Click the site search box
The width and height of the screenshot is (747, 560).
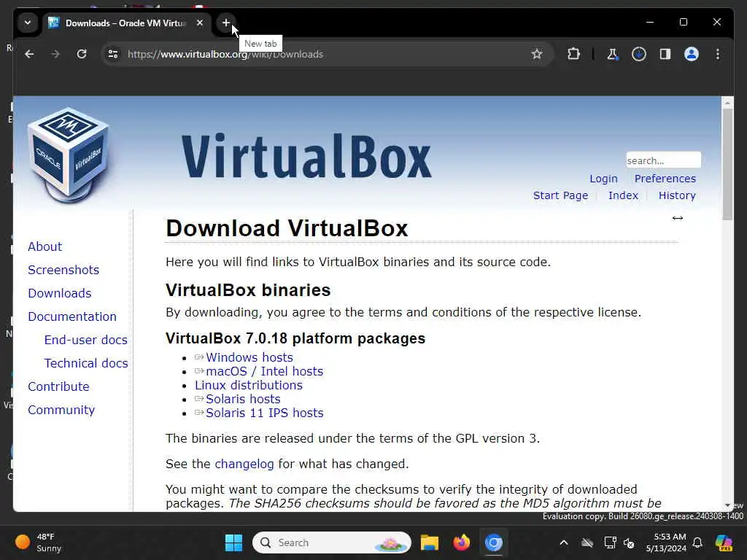663,160
